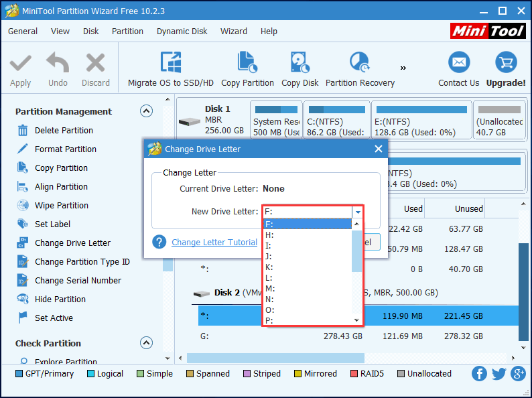532x398 pixels.
Task: Select F: in drive letter list
Action: pos(308,224)
